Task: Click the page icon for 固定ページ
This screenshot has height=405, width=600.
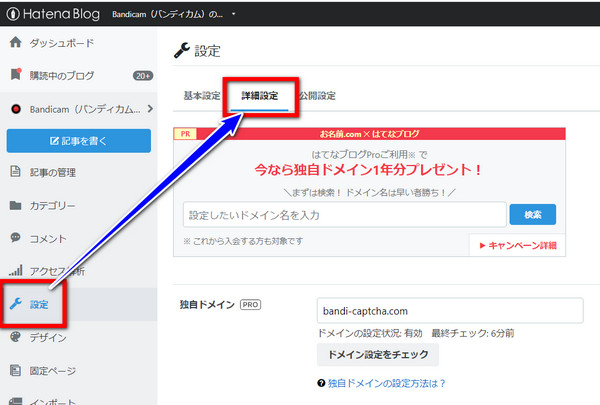Action: click(x=15, y=370)
